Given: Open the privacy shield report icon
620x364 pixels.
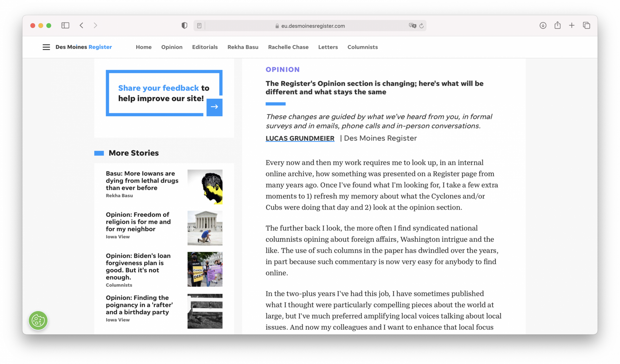Looking at the screenshot, I should [x=184, y=25].
